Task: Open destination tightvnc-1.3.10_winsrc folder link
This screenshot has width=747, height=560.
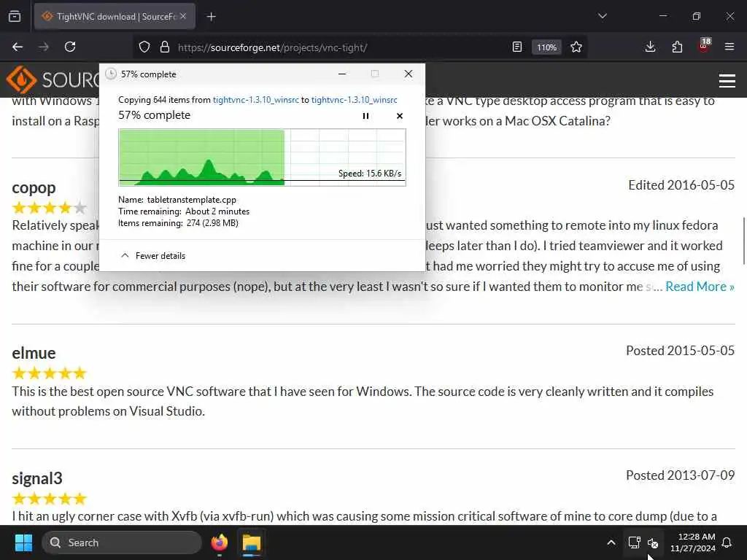Action: click(354, 100)
